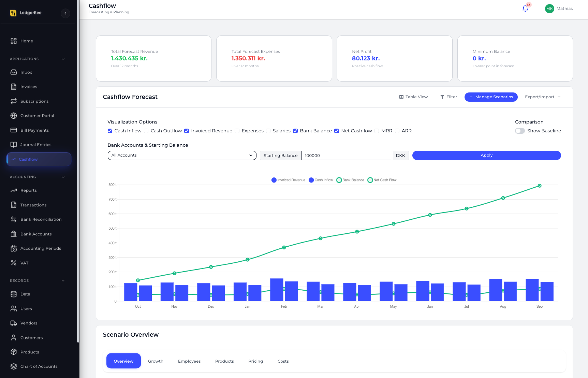Screen dimensions: 588x378
Task: Collapse the sidebar with the chevron button
Action: tap(65, 13)
